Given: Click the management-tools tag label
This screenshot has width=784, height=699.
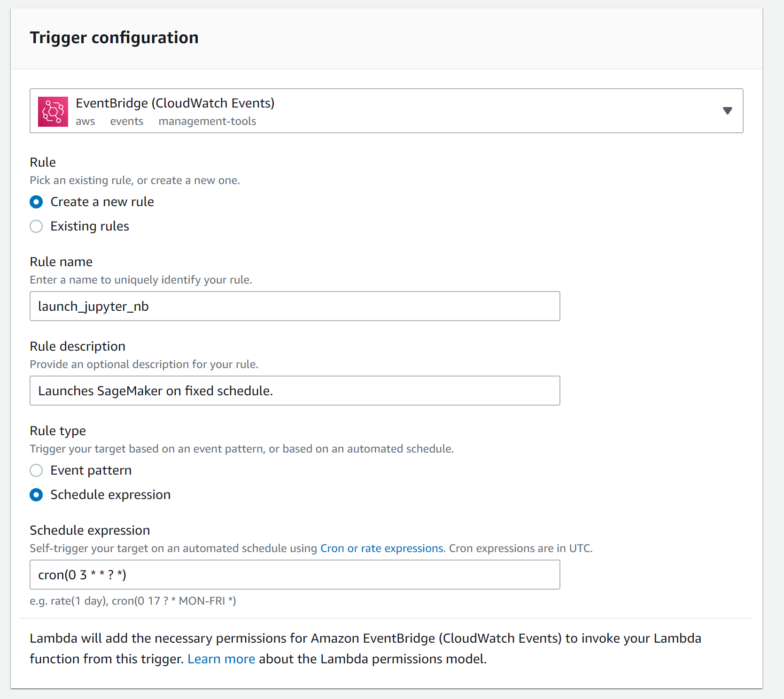Looking at the screenshot, I should point(207,121).
